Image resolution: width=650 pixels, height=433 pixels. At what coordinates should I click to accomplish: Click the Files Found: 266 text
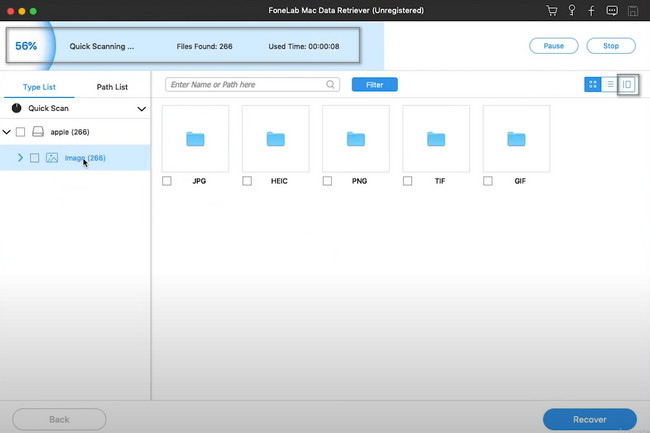[204, 46]
